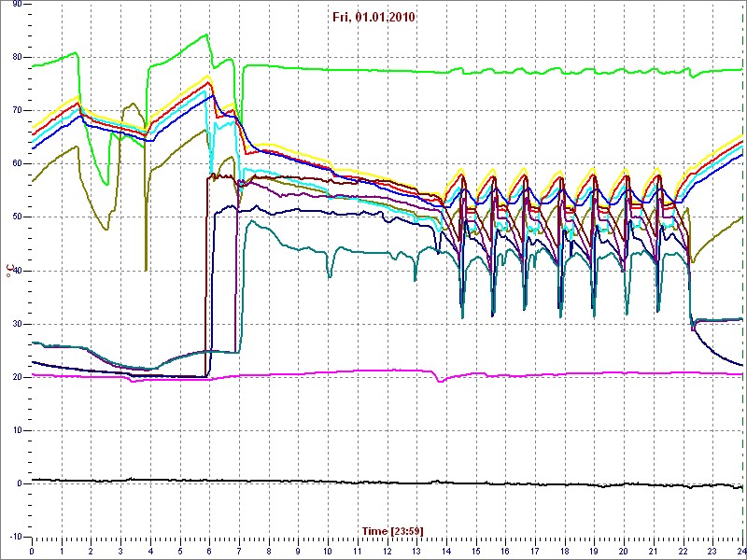Click hour 10 on the time axis
This screenshot has height=560, width=747.
pos(328,552)
